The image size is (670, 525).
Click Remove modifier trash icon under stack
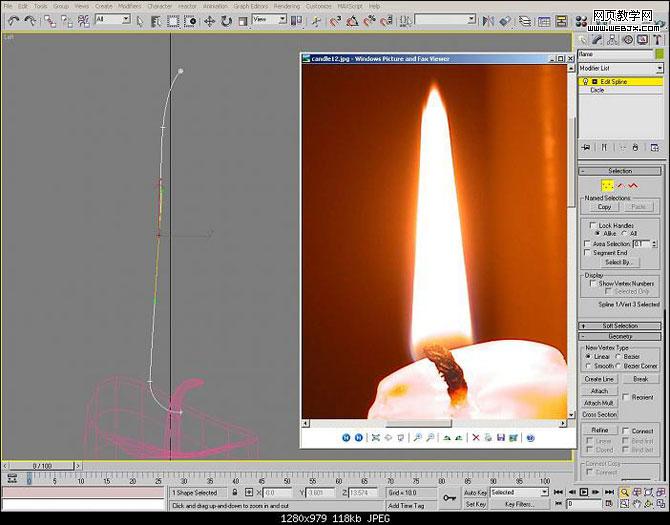pyautogui.click(x=635, y=147)
